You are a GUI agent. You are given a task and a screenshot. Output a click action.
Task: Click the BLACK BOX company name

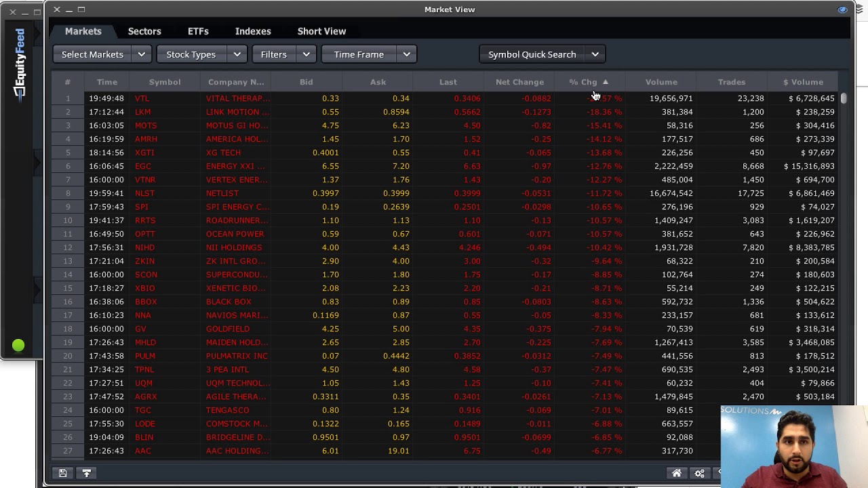coord(229,302)
